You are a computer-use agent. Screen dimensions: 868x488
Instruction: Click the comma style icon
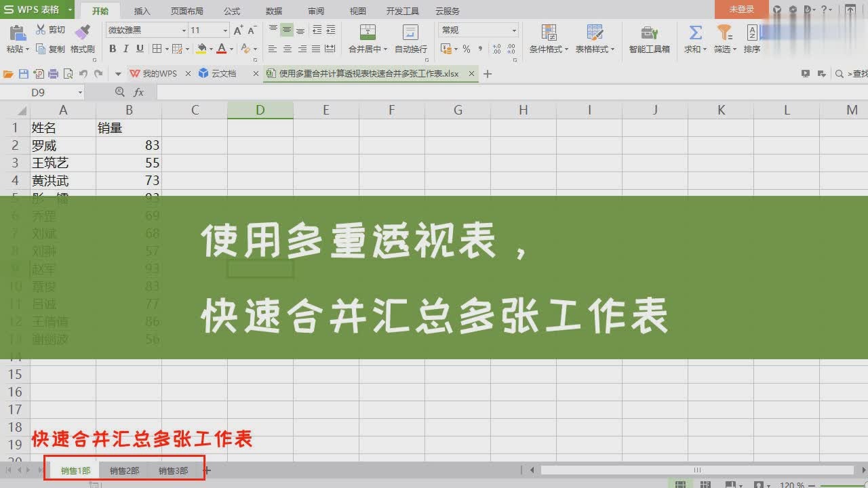click(x=480, y=49)
